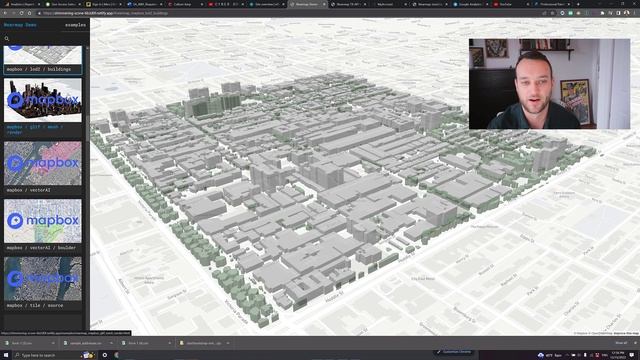
Task: Open the browser side panel icon
Action: (x=618, y=13)
